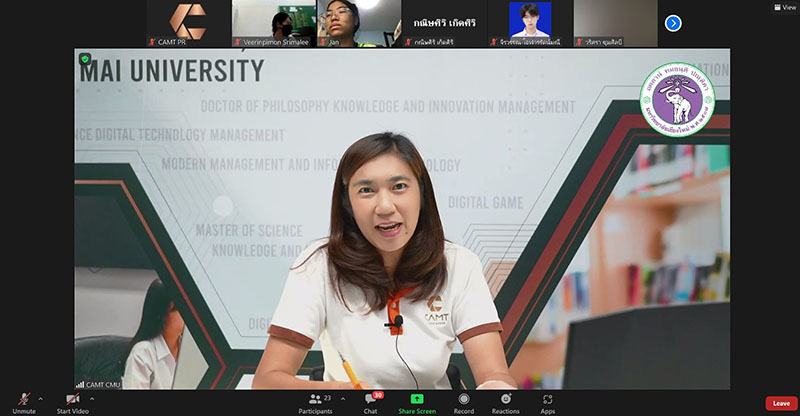
Task: Start recording with Record
Action: click(x=464, y=403)
